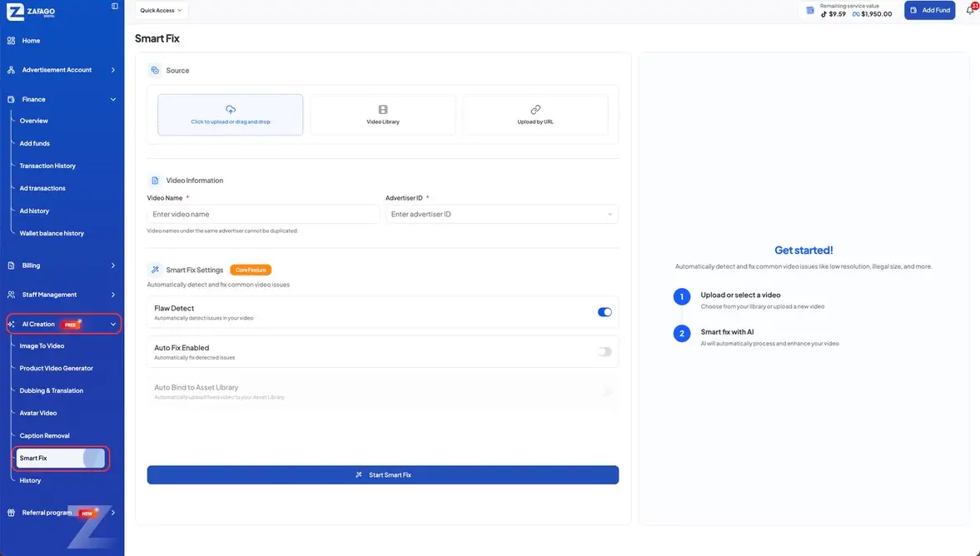The image size is (980, 556).
Task: Click the FREE badge on AI Creation
Action: click(71, 325)
